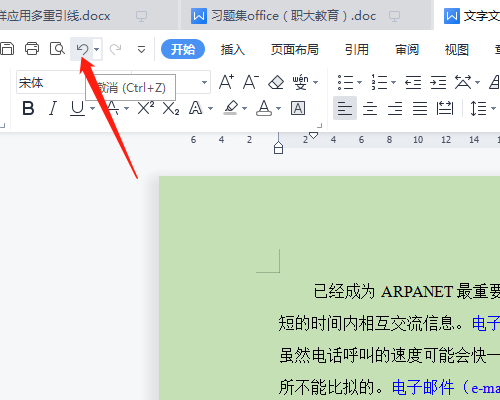Click the Chinese layout icon
This screenshot has width=500, height=400.
click(463, 82)
